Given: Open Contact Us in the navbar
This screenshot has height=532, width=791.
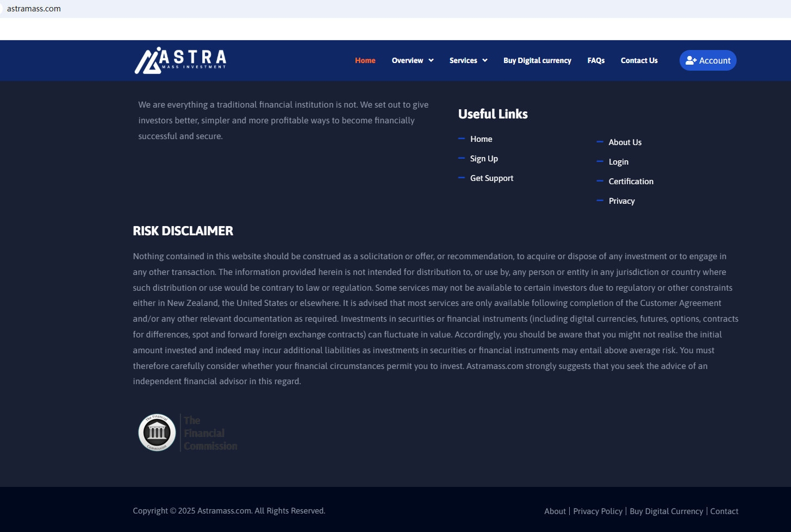Looking at the screenshot, I should tap(639, 60).
